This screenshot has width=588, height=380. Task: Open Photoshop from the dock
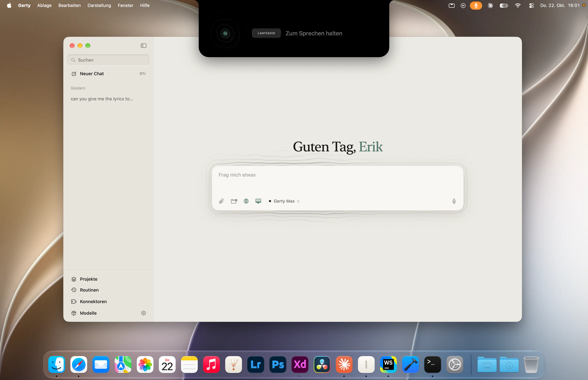[278, 365]
